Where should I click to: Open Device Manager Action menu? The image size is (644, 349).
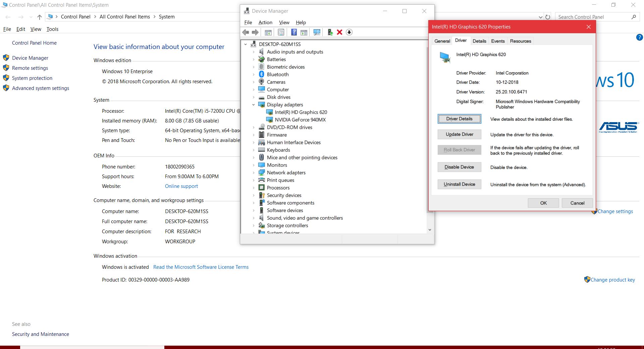pos(265,22)
